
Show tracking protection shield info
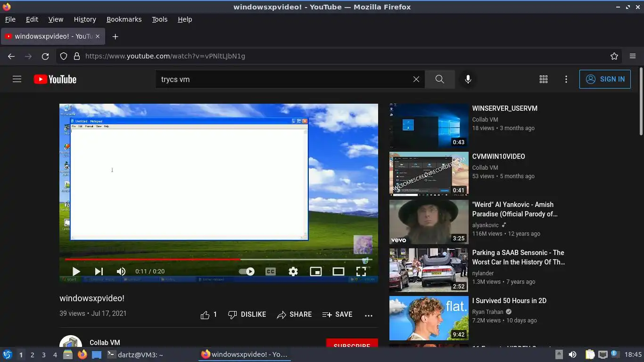click(x=64, y=56)
